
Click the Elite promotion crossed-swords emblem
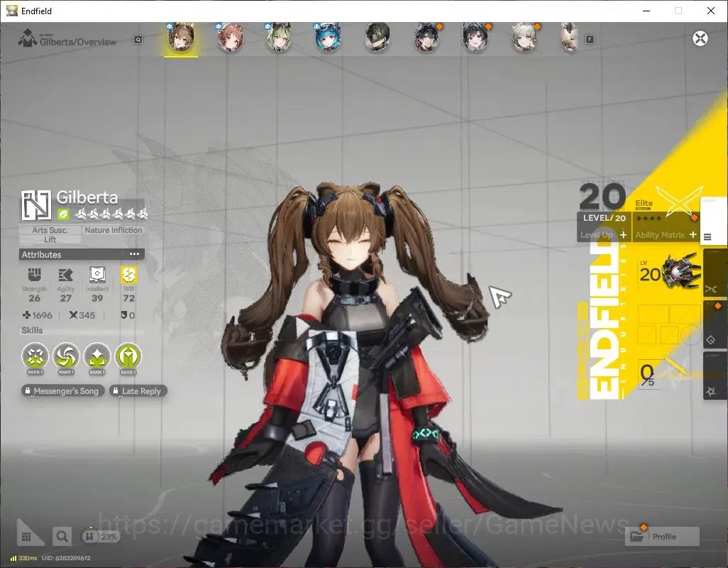pyautogui.click(x=678, y=201)
